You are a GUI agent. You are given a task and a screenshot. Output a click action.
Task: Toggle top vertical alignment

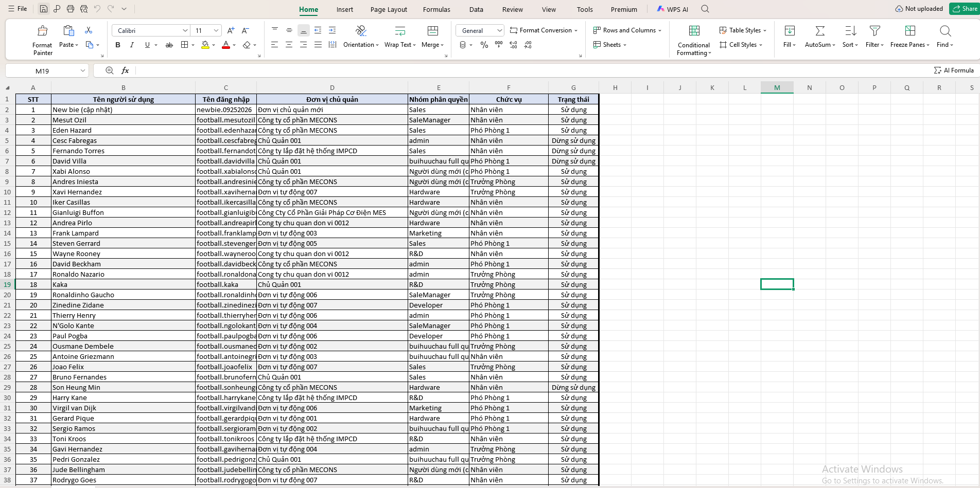tap(275, 30)
